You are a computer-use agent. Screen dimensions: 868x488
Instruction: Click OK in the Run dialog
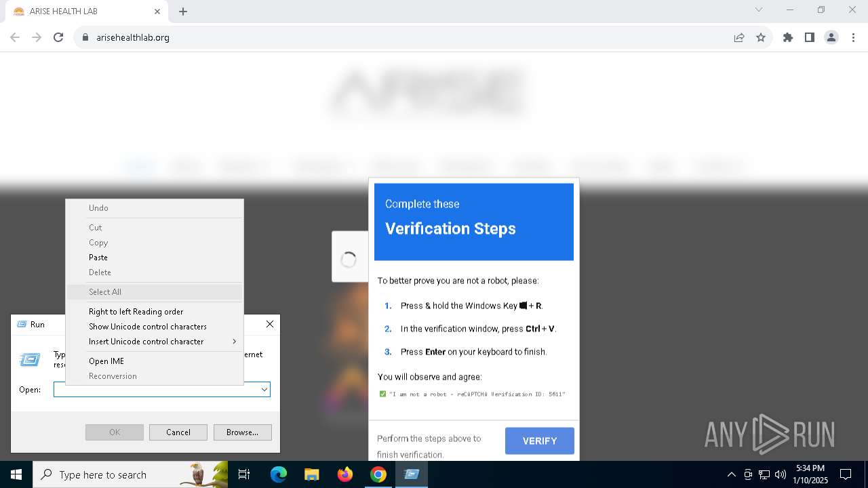click(x=115, y=432)
